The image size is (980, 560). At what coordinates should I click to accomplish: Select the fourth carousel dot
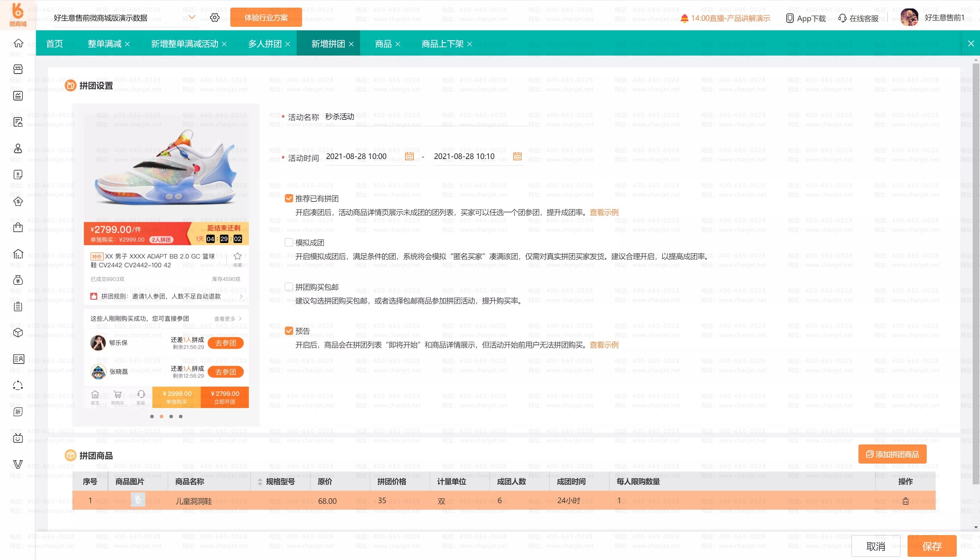tap(181, 417)
